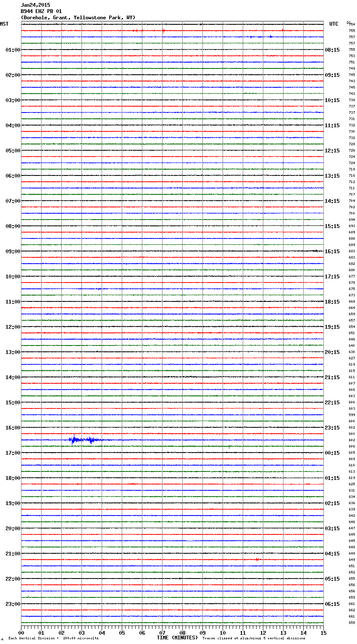
Task: Click the "TIME (MINUTES)" axis title
Action: click(177, 638)
